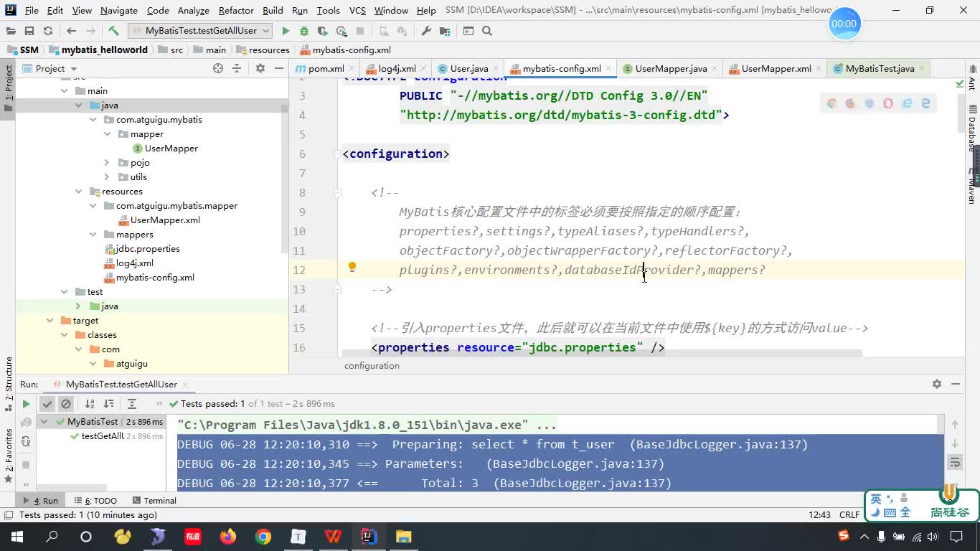
Task: Click the Back navigation arrow
Action: [71, 31]
